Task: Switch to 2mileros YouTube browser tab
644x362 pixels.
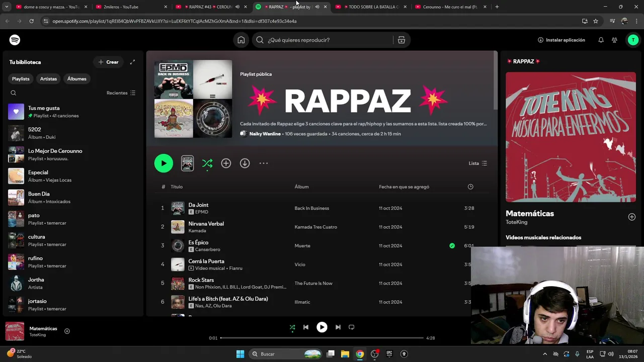Action: [132, 7]
